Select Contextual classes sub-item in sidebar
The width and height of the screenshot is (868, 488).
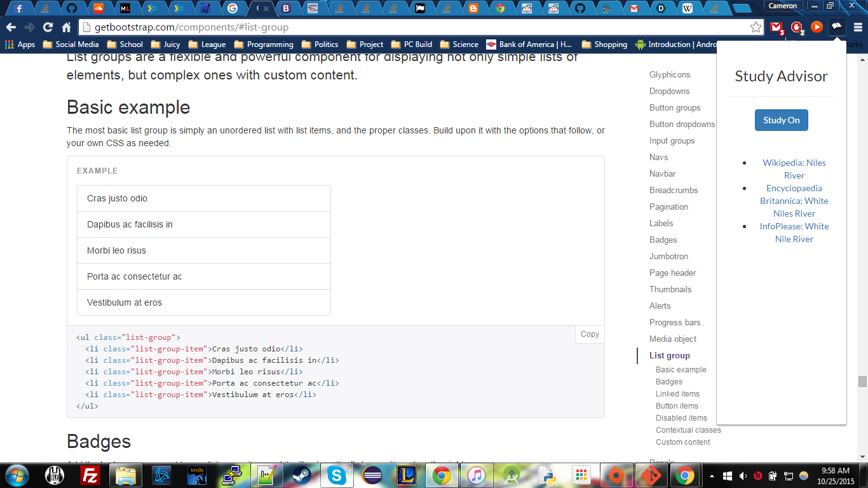[688, 430]
